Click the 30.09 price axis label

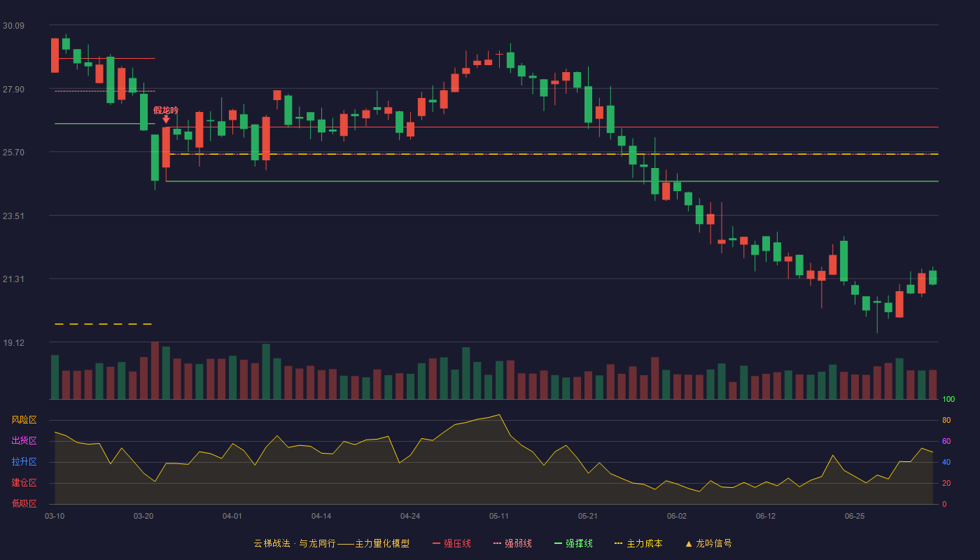point(13,26)
